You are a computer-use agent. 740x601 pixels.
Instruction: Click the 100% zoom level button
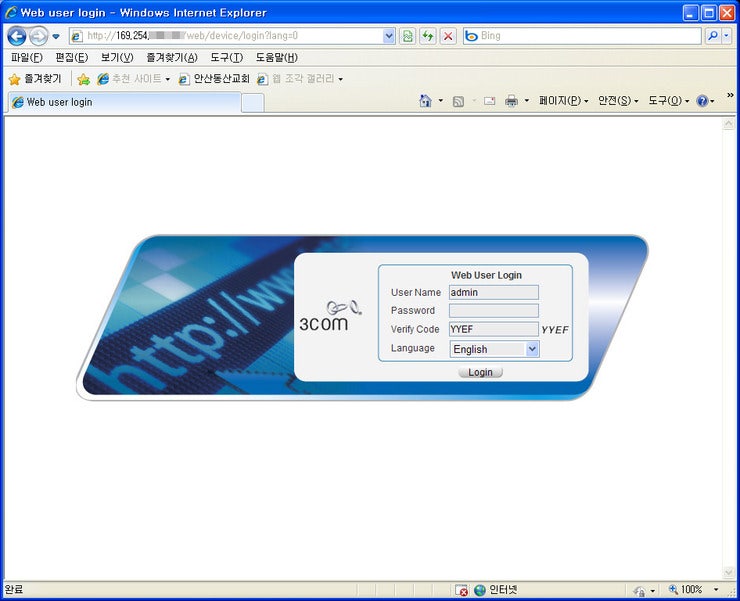[686, 590]
